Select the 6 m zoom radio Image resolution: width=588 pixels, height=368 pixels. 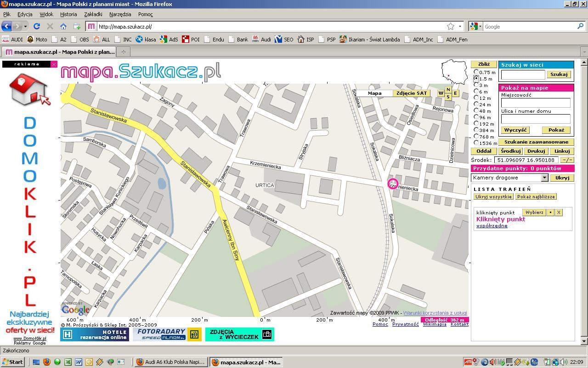click(476, 92)
